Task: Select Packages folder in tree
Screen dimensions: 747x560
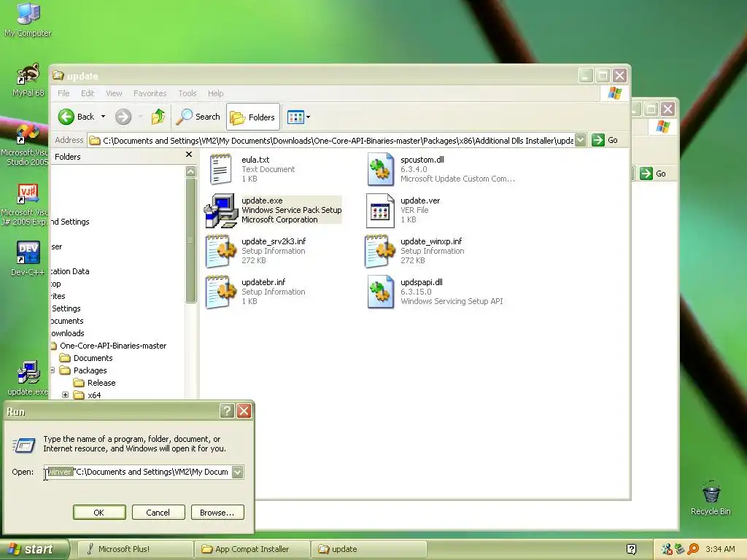Action: tap(90, 370)
